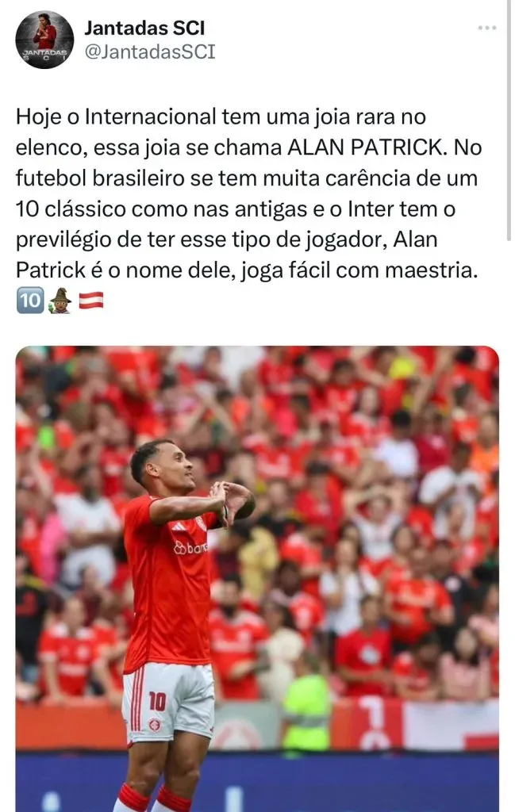Click the club crest on the white shorts

point(155,725)
